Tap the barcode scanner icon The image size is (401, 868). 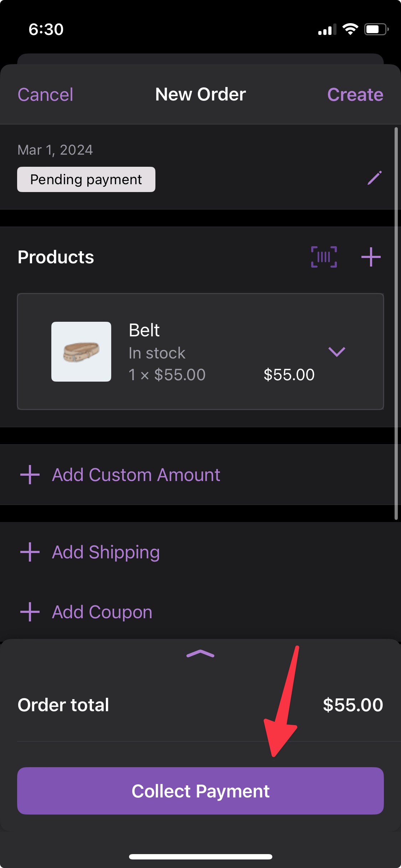(324, 257)
